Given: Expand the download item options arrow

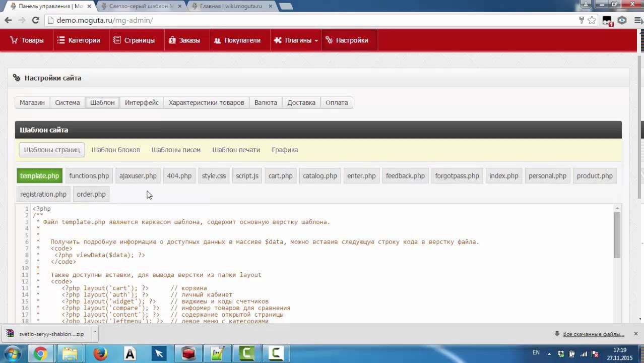Looking at the screenshot, I should pyautogui.click(x=95, y=333).
